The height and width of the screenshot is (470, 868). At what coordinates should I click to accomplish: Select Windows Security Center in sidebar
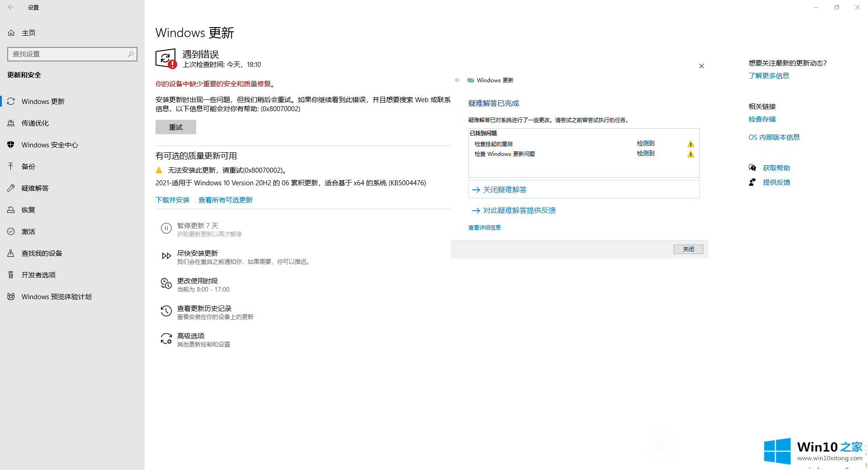coord(50,145)
